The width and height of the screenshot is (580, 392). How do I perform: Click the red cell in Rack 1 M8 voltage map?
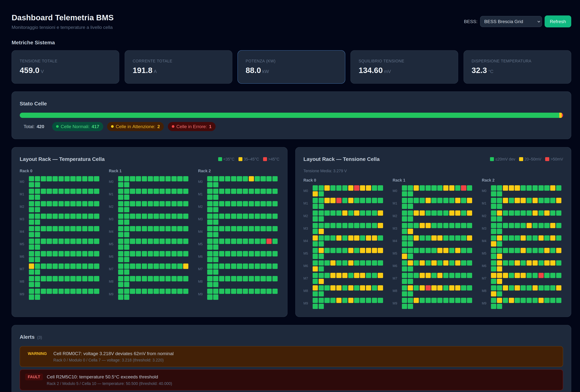[428, 288]
